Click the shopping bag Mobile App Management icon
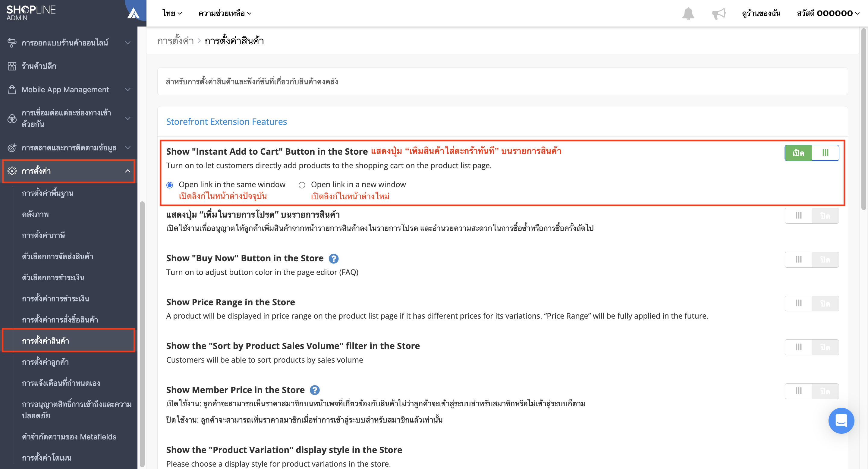The width and height of the screenshot is (868, 469). point(12,90)
